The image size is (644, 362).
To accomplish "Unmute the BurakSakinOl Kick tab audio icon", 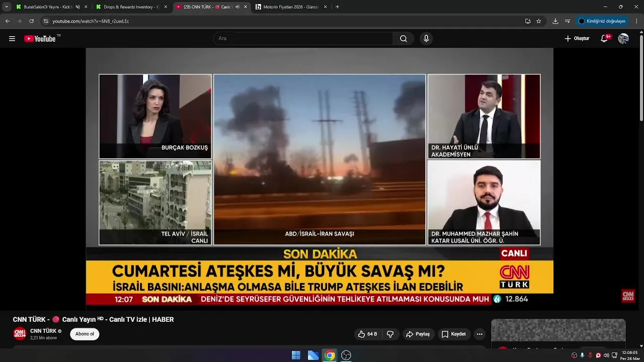I will pyautogui.click(x=77, y=7).
